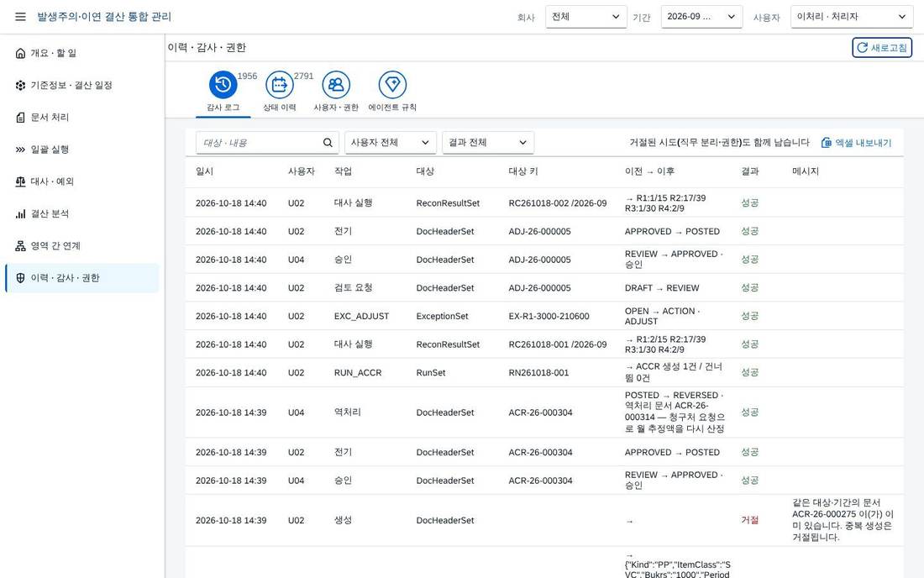This screenshot has width=924, height=578.
Task: Click the gear icon beside 기준정보·결산 일정
Action: pos(21,86)
